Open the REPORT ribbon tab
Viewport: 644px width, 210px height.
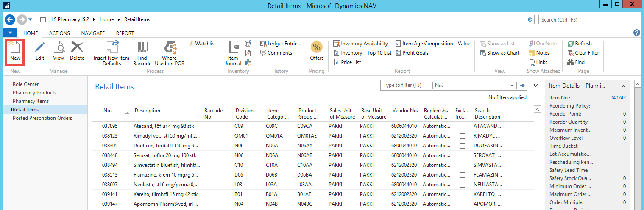coord(125,33)
